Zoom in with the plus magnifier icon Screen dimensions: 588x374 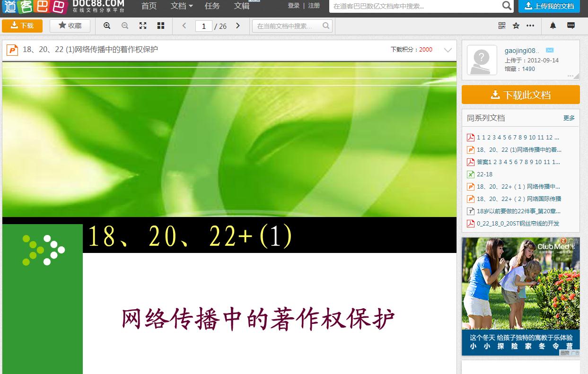(x=107, y=26)
